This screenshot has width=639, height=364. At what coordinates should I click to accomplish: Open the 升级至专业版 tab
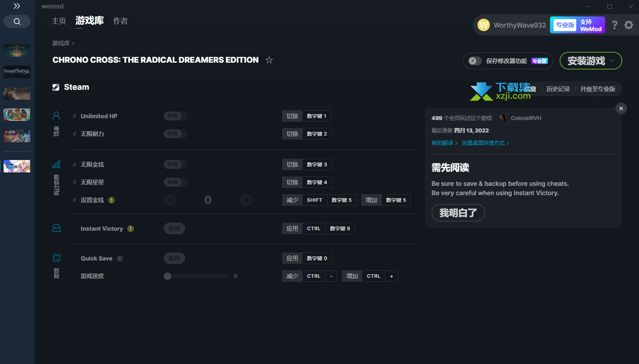[x=598, y=89]
